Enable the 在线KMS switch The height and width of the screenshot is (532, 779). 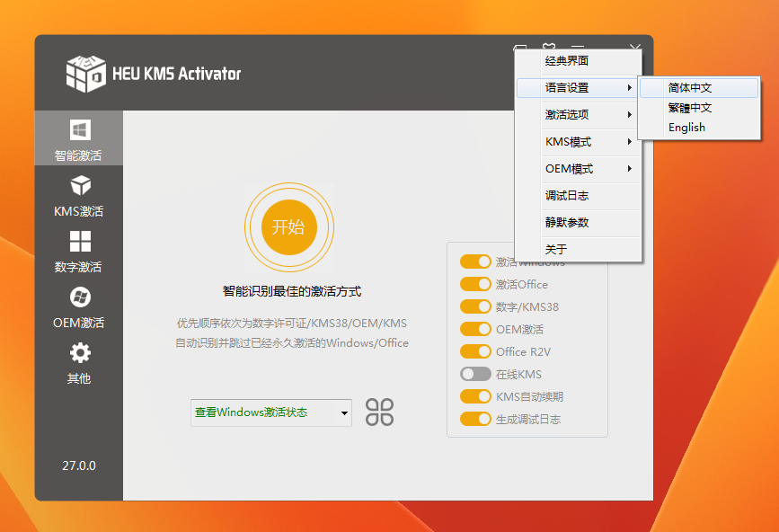click(475, 374)
